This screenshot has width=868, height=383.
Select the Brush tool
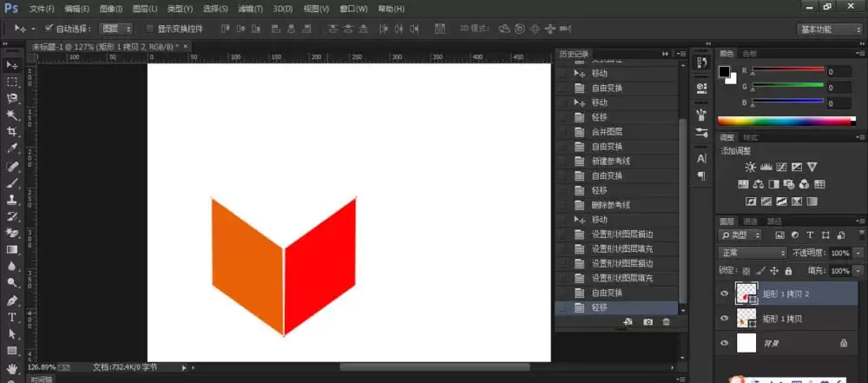(11, 182)
